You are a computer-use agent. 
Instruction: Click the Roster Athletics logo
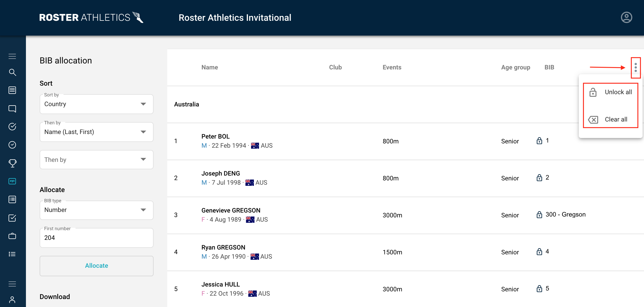pos(91,17)
